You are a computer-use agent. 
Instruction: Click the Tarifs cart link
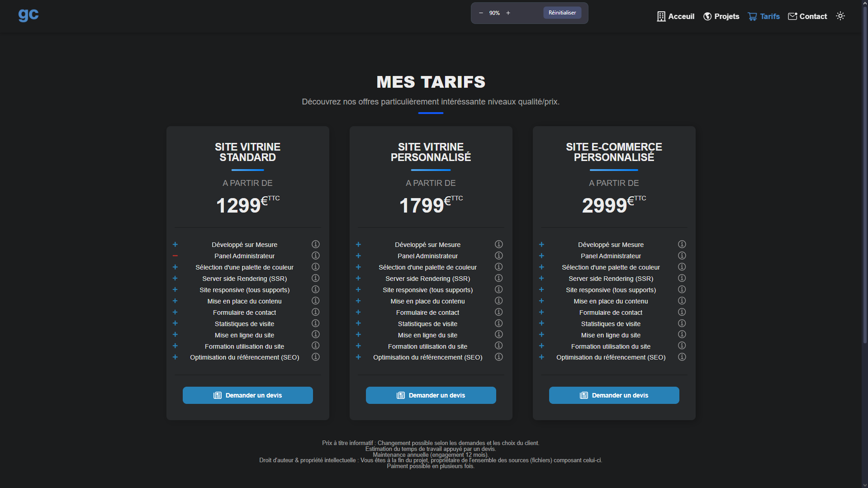click(764, 16)
